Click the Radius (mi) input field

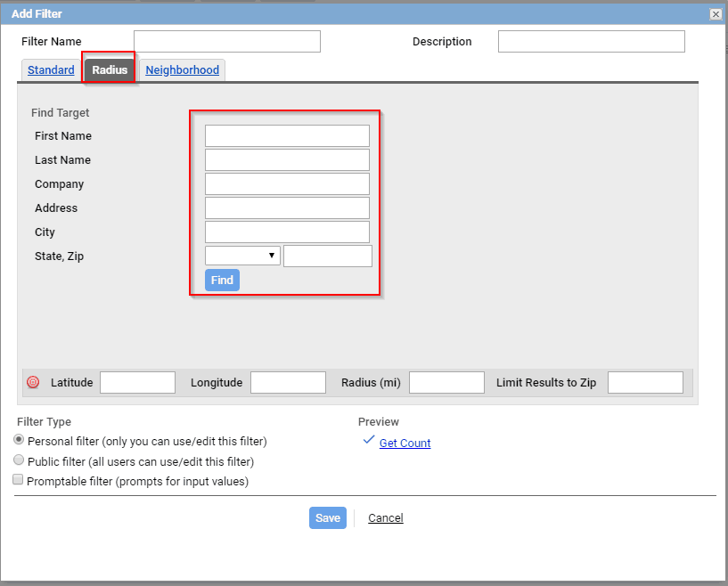tap(446, 382)
